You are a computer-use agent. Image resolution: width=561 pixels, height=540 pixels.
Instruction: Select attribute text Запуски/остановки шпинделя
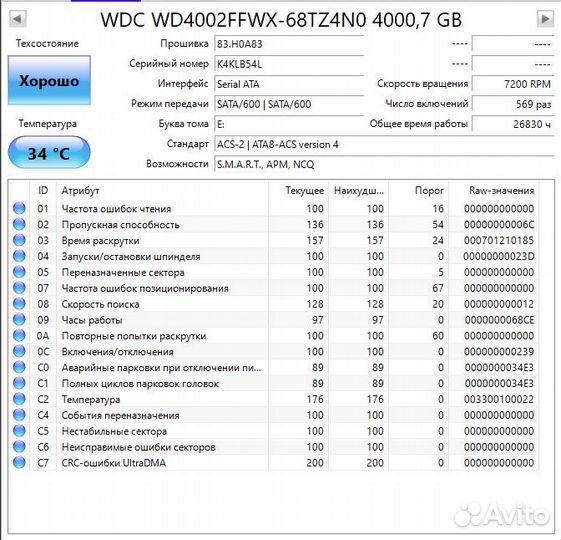pos(131,257)
